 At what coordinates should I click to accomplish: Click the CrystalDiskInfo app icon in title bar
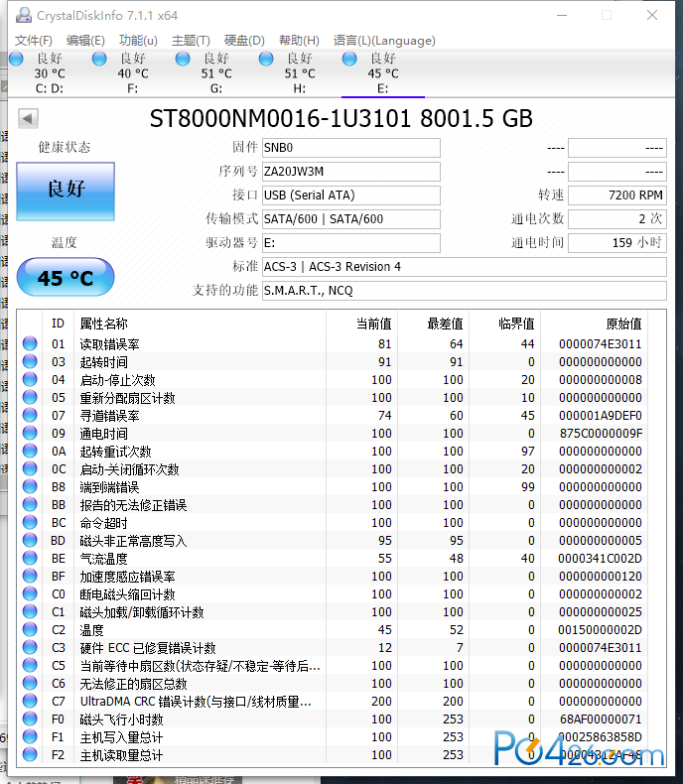23,16
